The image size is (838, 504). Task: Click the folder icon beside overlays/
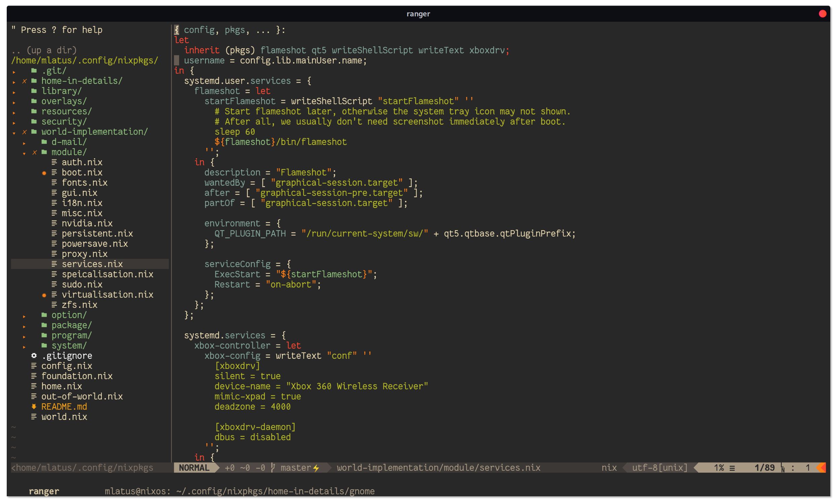(34, 101)
